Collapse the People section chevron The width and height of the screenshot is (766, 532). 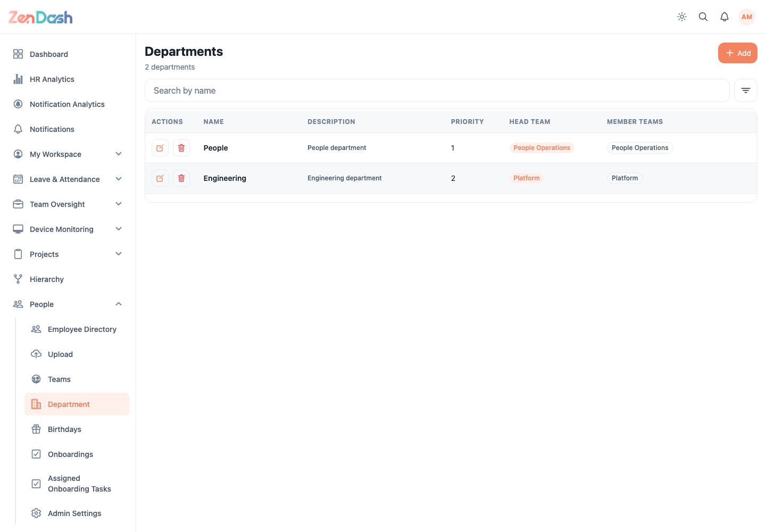119,304
